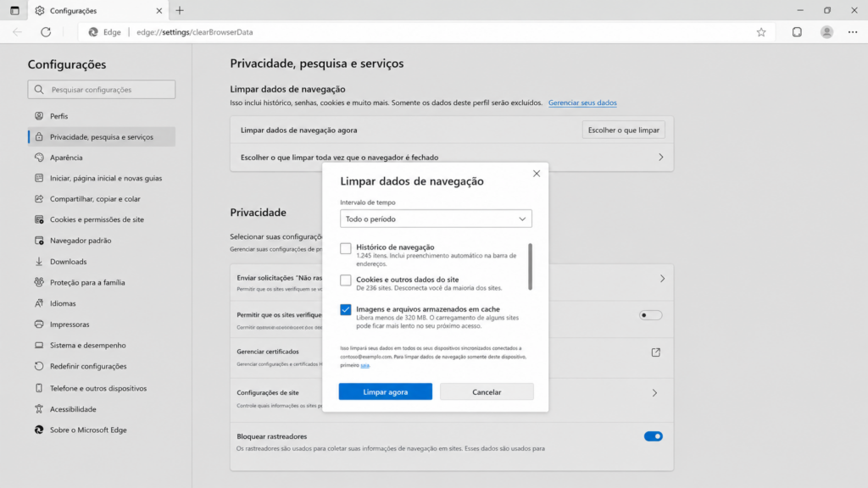The width and height of the screenshot is (868, 488).
Task: Close the Limpar dados de navegação dialog
Action: click(537, 174)
